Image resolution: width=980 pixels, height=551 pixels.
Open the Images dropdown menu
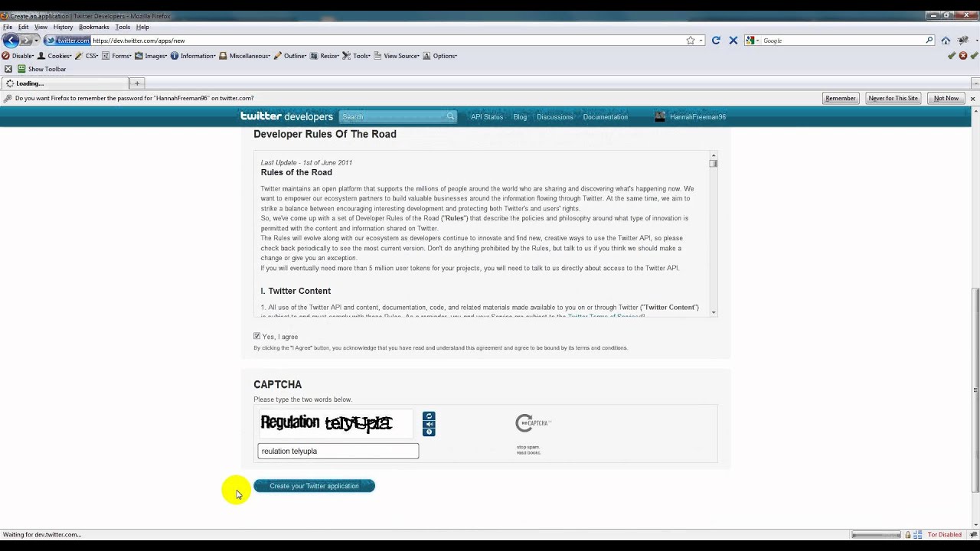click(152, 56)
